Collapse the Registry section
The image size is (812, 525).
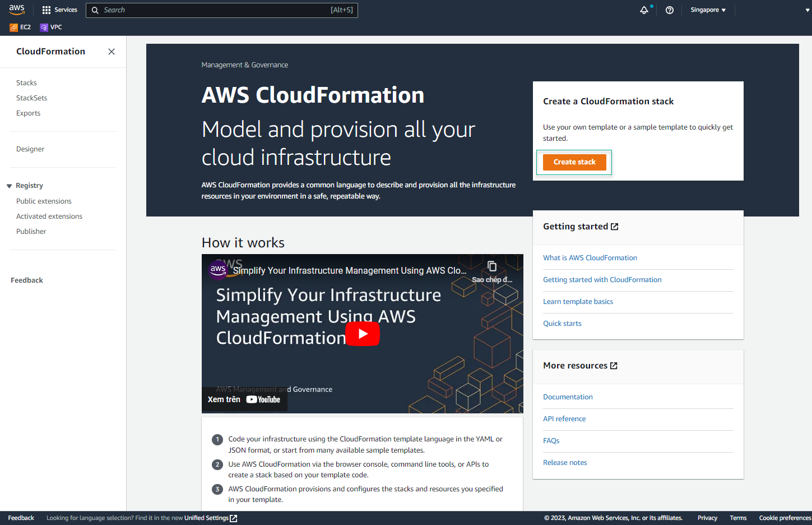pyautogui.click(x=9, y=186)
